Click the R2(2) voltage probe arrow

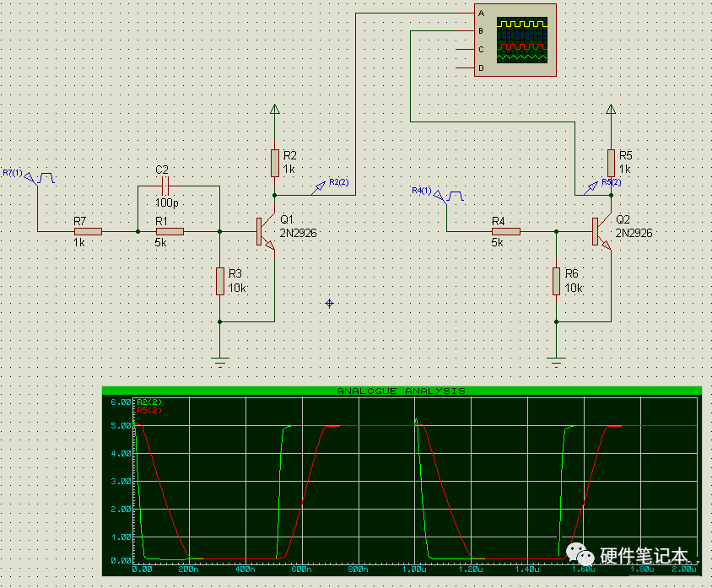(319, 188)
